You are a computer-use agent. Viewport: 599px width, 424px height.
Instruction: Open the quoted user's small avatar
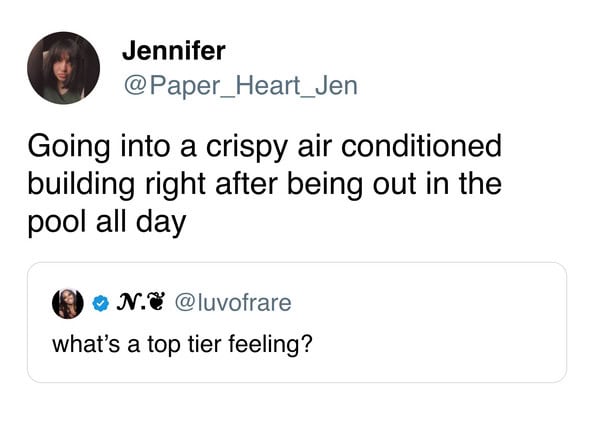coord(68,304)
